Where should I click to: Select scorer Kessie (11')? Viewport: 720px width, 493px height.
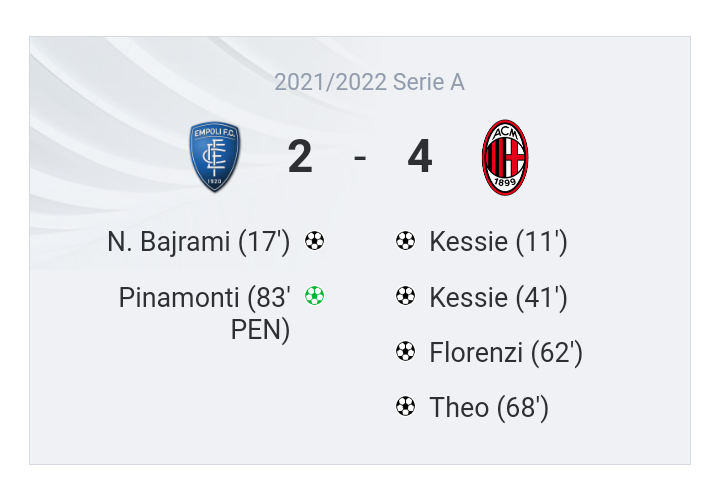point(498,242)
